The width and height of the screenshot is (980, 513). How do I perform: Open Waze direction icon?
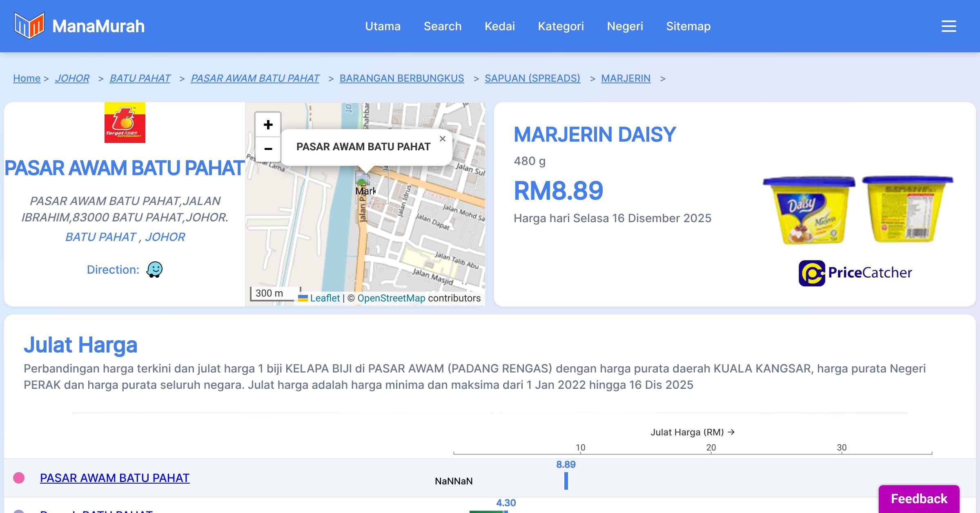154,270
